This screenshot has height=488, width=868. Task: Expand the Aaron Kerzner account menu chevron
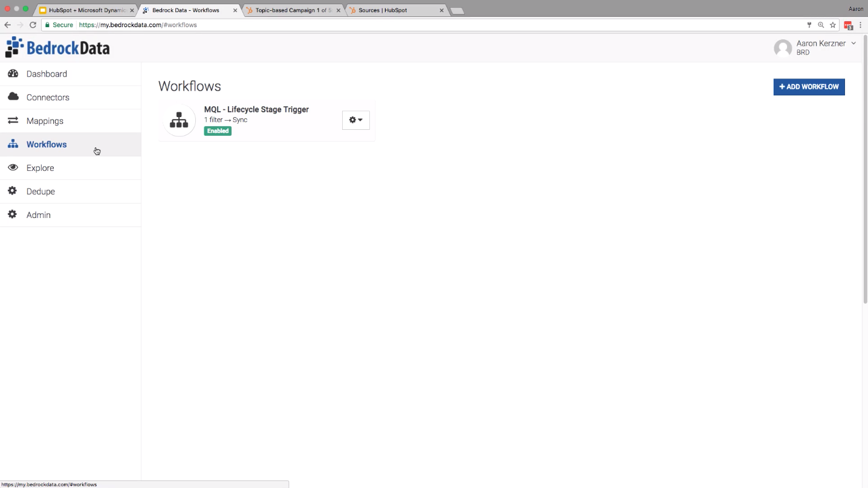click(x=853, y=43)
